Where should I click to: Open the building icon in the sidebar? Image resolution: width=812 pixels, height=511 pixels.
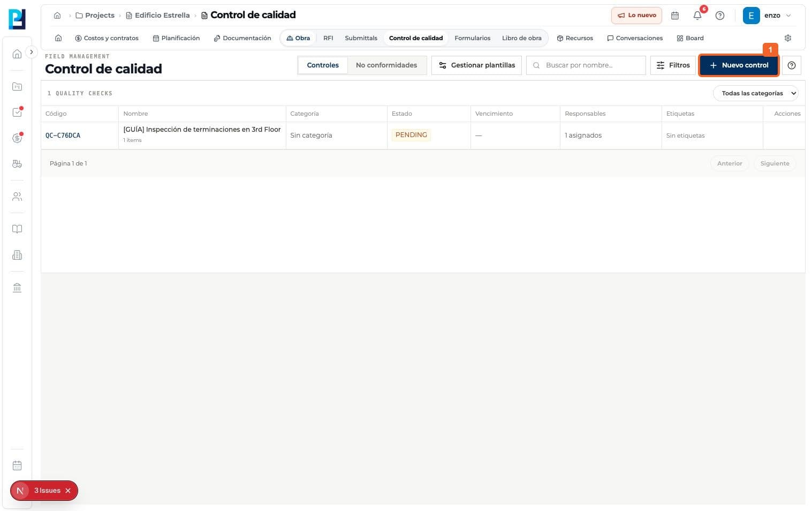coord(17,255)
